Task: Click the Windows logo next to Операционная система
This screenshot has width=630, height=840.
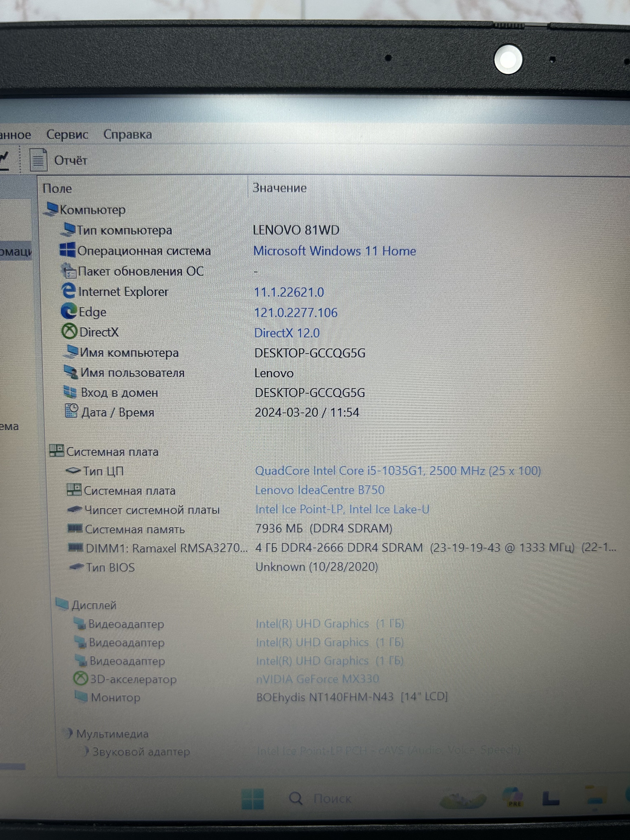Action: [x=67, y=250]
